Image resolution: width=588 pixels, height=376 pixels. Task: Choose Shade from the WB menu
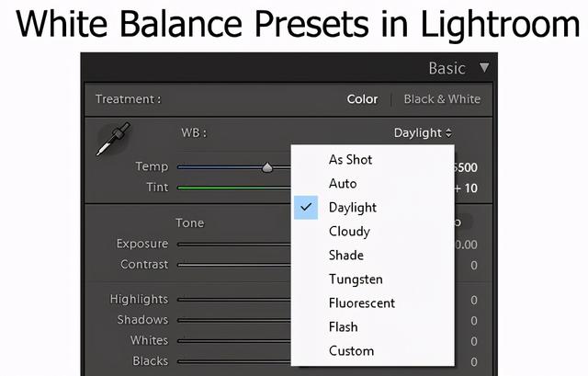click(346, 255)
